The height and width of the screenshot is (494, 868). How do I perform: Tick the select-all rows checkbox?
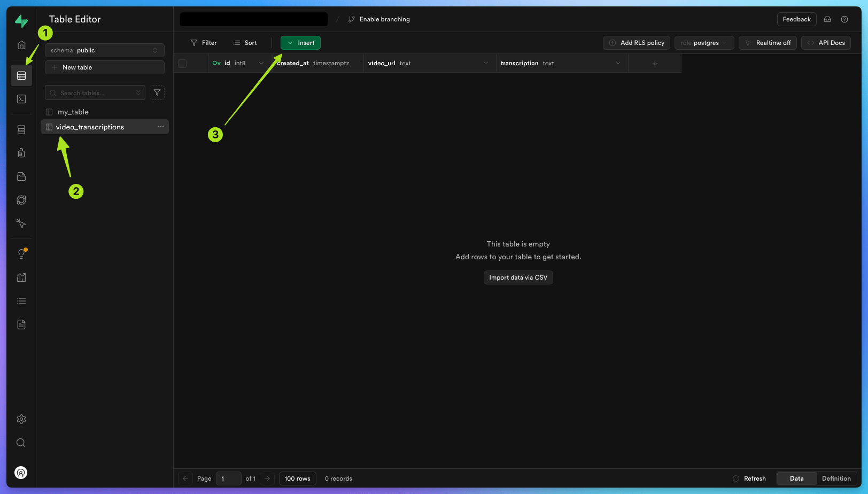[182, 63]
